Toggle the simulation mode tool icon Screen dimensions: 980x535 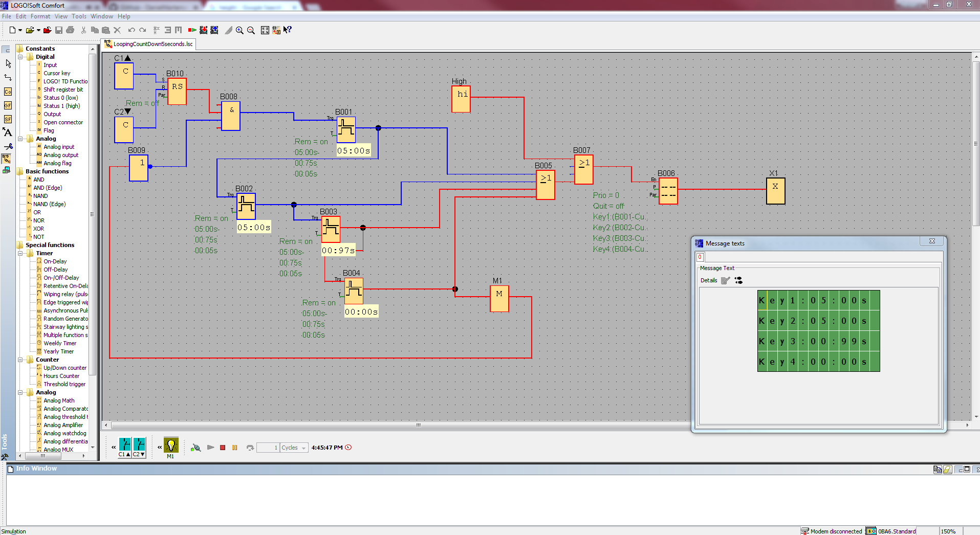pos(6,158)
